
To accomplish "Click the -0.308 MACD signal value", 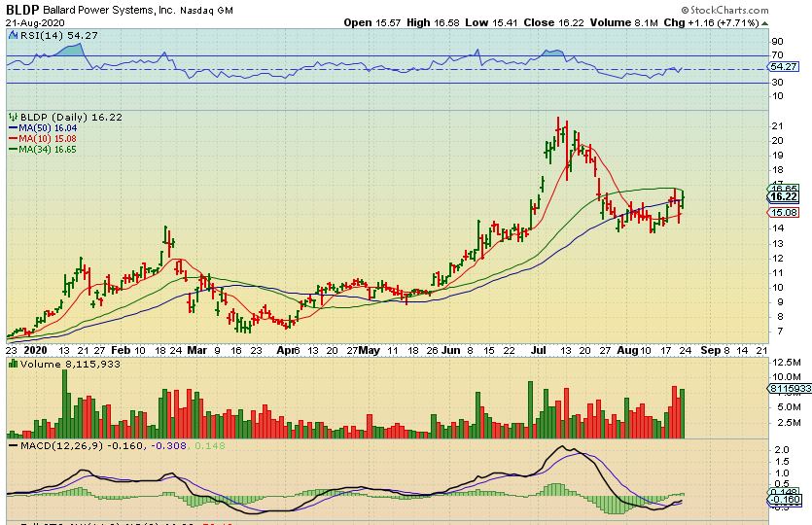I will click(x=168, y=445).
